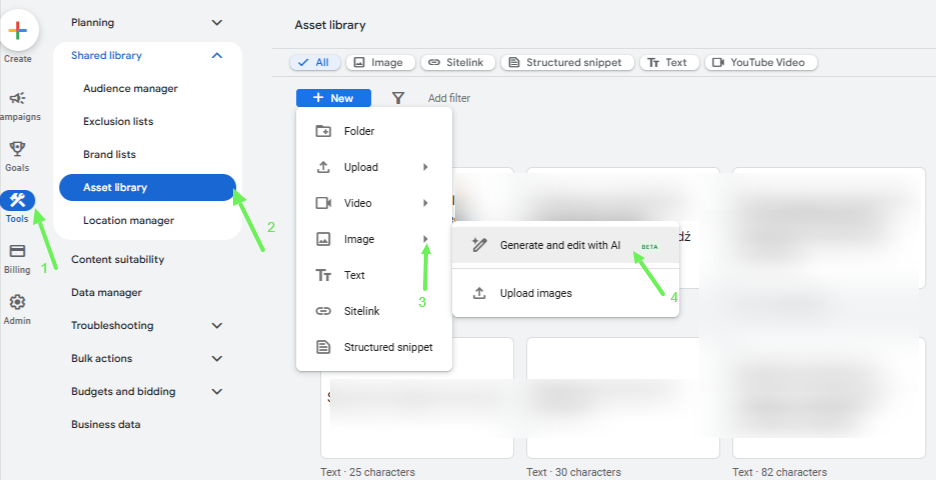Select the Tools wrench icon
The width and height of the screenshot is (936, 480).
point(18,200)
